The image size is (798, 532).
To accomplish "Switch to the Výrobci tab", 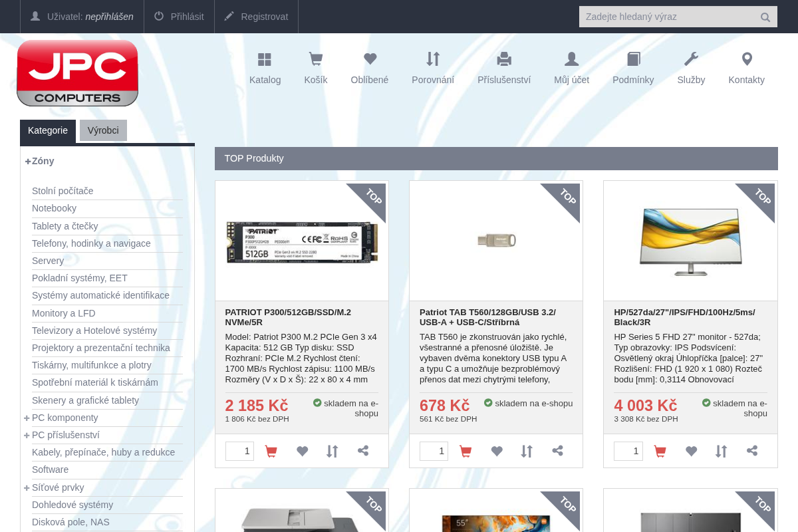I will (103, 130).
